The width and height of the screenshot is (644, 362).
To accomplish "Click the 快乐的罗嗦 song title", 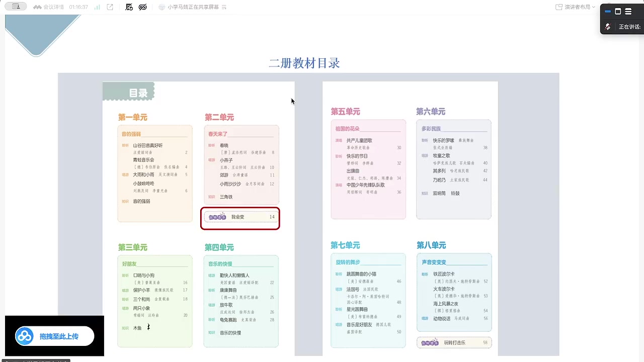I will click(x=444, y=140).
